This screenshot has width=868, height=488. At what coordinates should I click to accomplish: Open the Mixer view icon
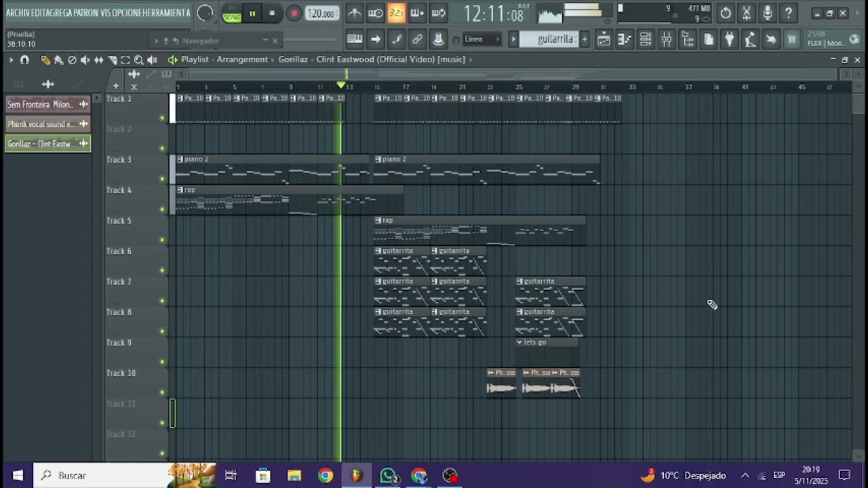click(667, 39)
